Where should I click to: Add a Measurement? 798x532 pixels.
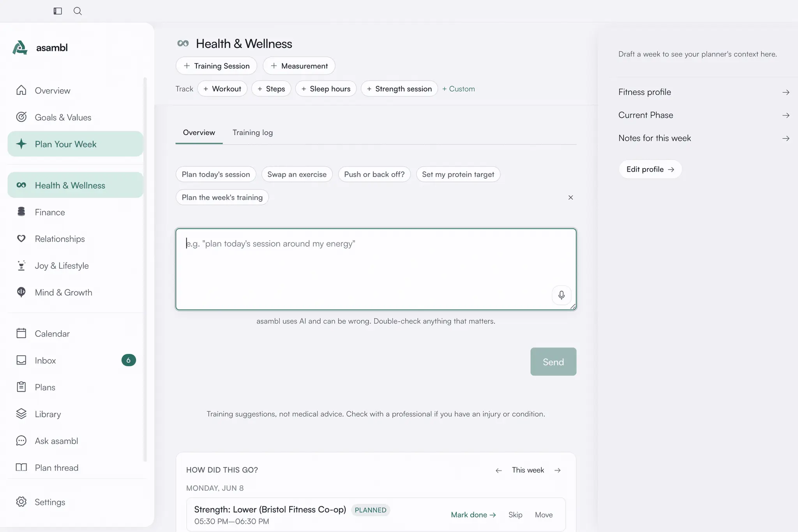(299, 66)
